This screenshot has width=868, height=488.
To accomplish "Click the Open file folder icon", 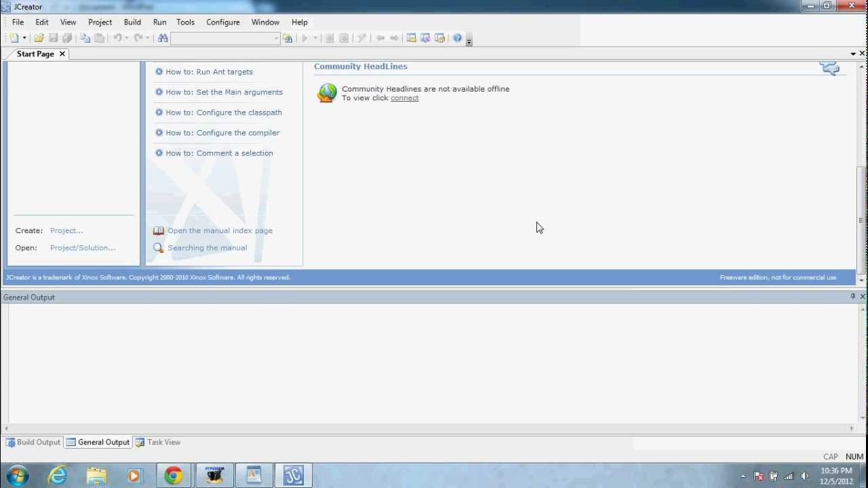I will click(x=39, y=39).
